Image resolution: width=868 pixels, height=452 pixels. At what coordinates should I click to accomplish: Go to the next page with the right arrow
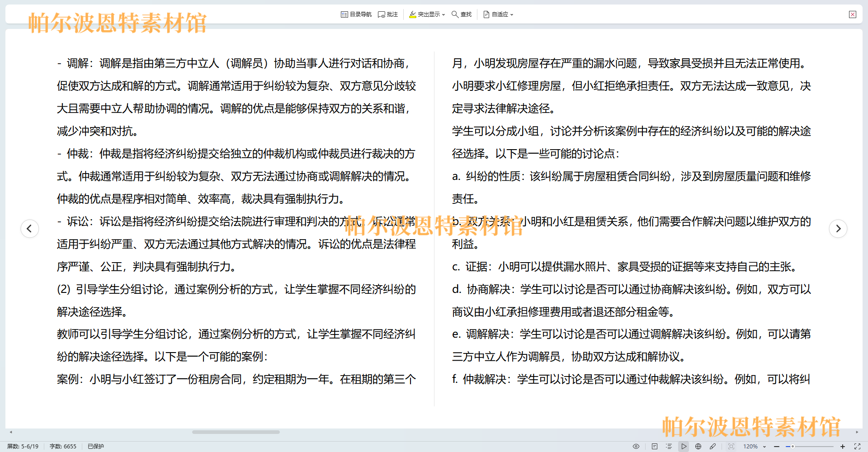pos(838,228)
